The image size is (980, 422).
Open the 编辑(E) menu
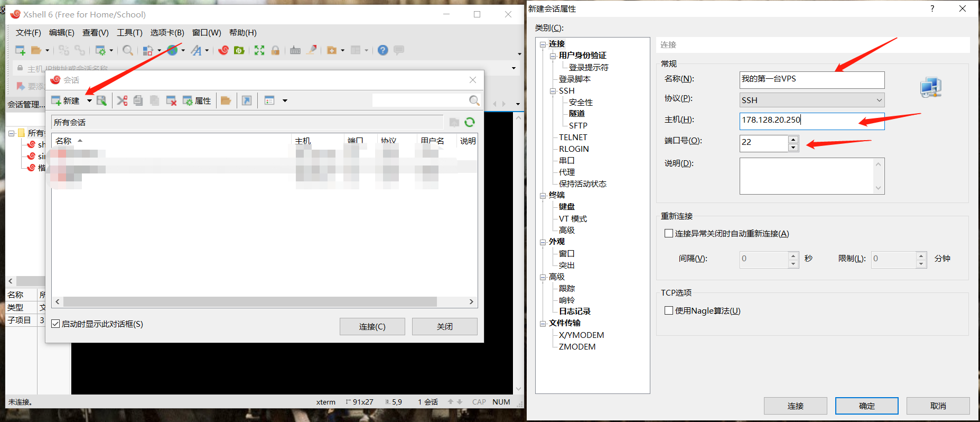[62, 33]
